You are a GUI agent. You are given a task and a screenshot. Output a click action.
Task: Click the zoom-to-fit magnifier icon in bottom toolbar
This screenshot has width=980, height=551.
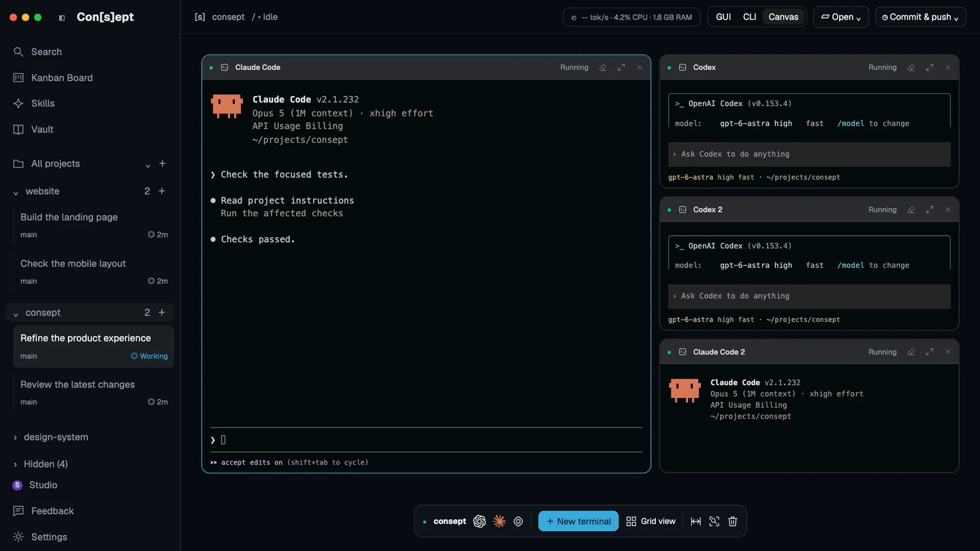[x=714, y=521]
